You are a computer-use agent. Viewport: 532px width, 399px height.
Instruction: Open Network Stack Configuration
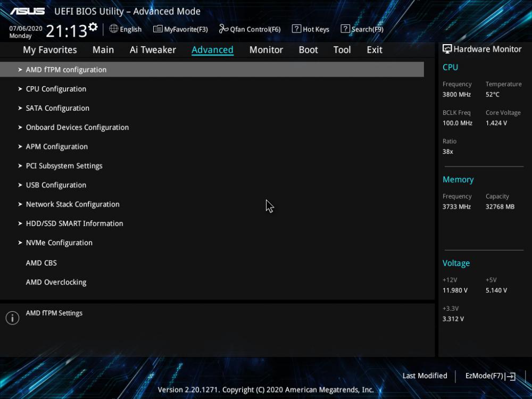click(72, 204)
